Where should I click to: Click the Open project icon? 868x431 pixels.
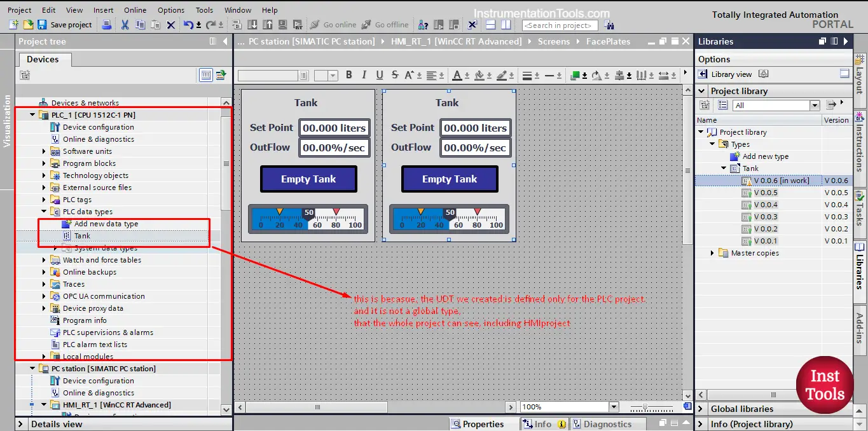(28, 25)
